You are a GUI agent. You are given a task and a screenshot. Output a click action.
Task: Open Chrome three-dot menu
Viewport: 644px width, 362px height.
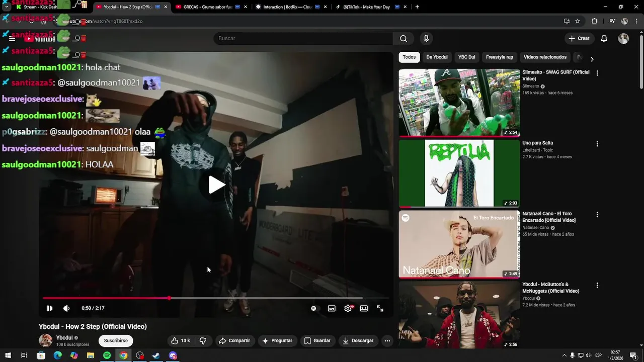(636, 21)
